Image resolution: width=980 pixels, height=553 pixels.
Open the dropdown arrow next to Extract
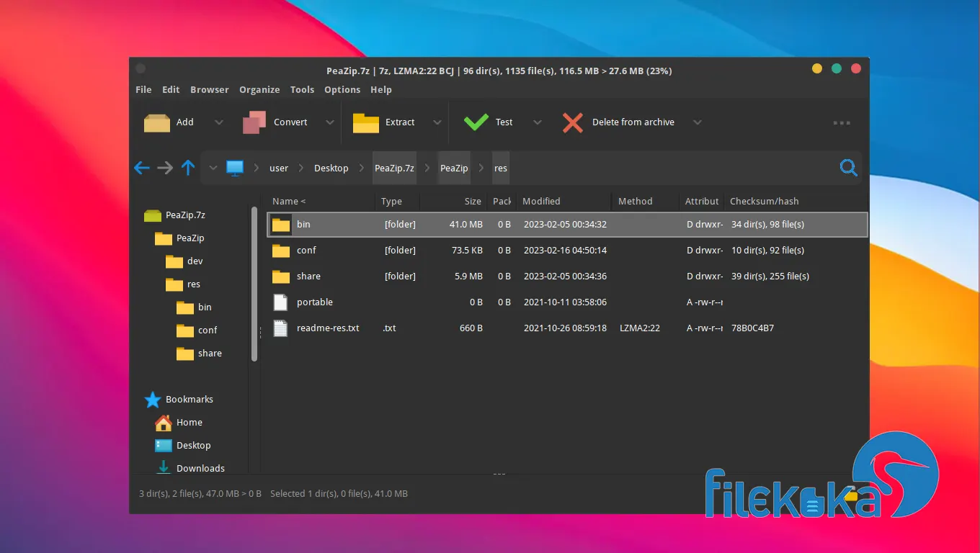437,122
